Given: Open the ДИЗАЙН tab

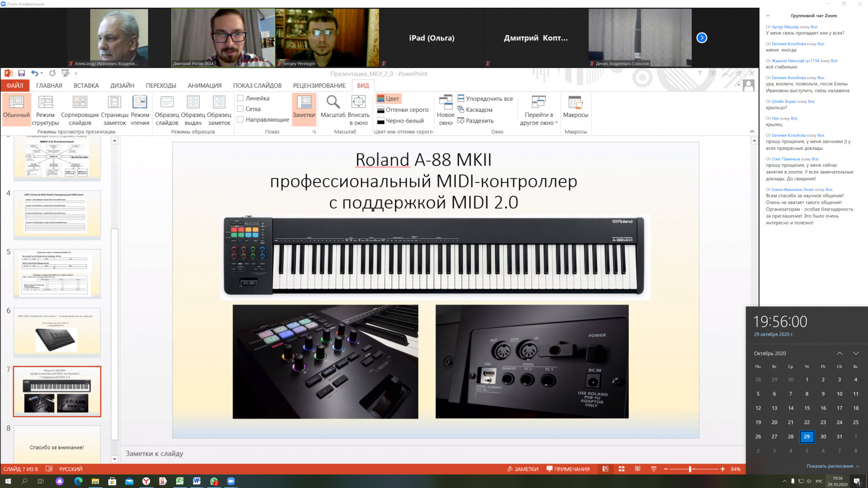Looking at the screenshot, I should 122,85.
